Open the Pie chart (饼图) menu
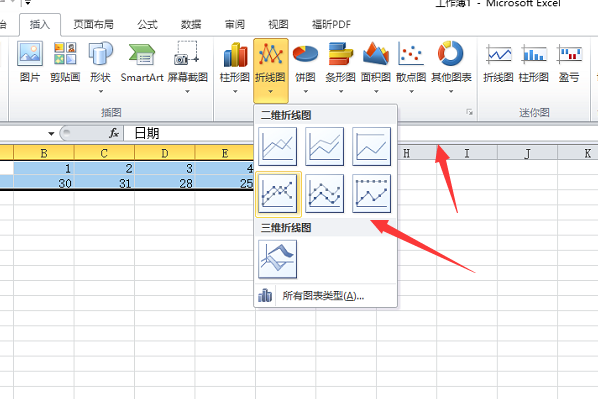Screen dimensions: 598x399 [305, 67]
